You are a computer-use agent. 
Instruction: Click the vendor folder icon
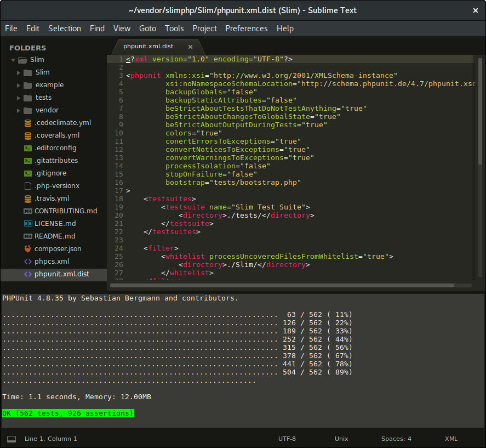[x=28, y=110]
